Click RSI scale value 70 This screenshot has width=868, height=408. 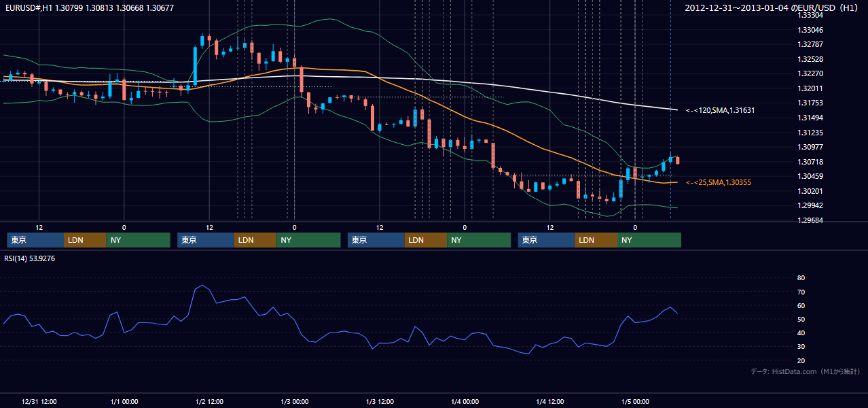tap(801, 292)
